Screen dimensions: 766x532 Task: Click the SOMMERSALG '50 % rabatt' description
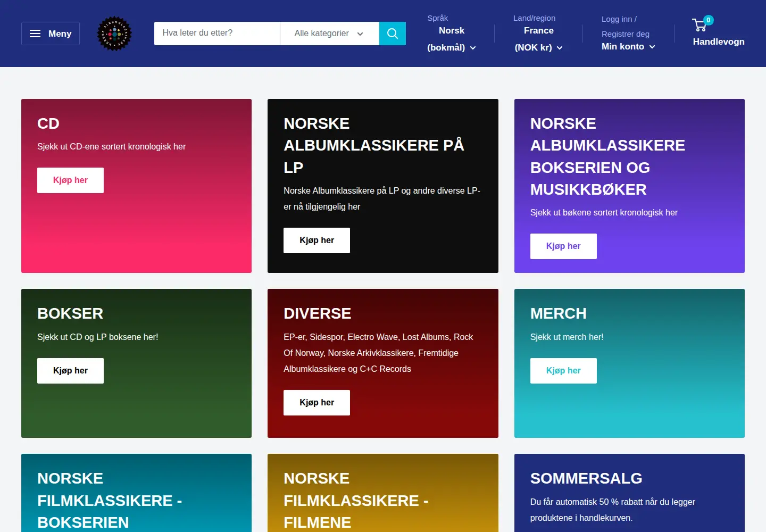(613, 510)
